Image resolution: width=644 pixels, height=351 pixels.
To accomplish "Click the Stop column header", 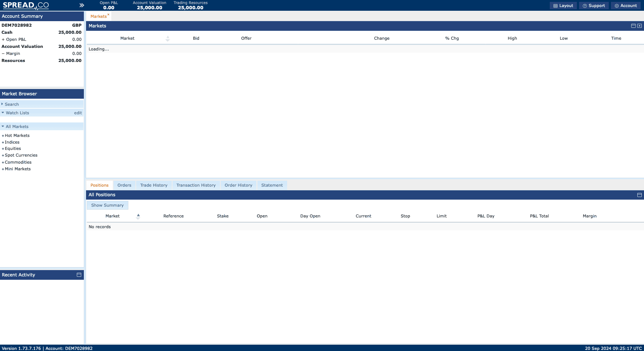I will (405, 216).
